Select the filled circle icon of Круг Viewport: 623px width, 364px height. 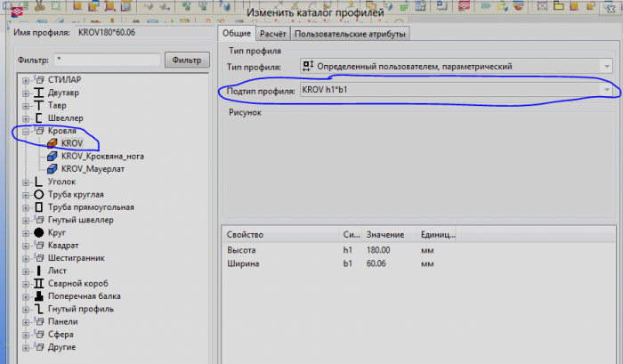tap(38, 232)
